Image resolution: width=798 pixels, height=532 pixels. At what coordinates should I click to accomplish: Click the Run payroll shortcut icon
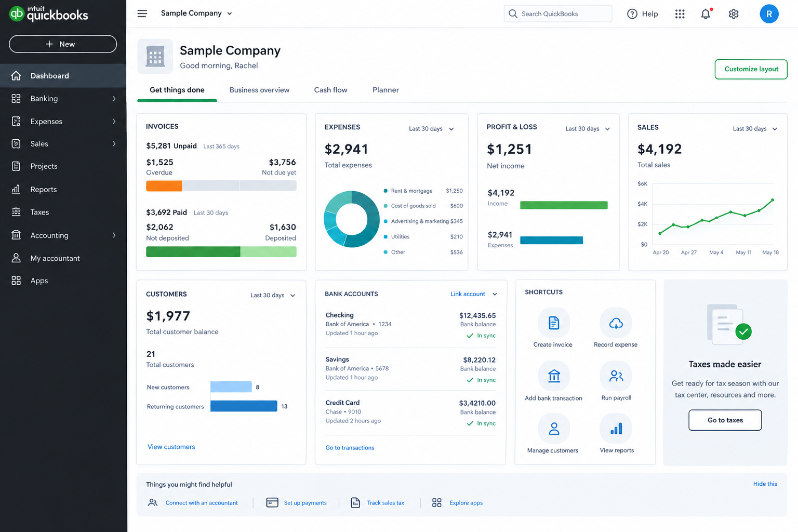616,376
